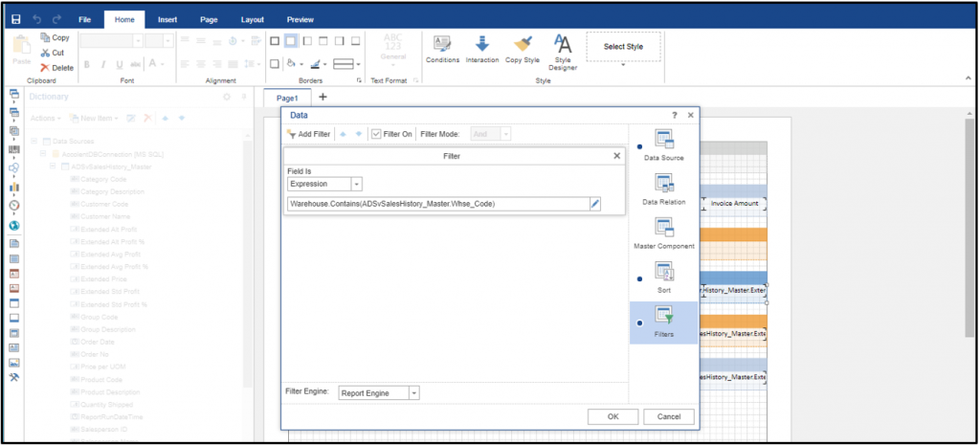Click the pencil icon to edit expression
This screenshot has width=980, height=445.
[x=595, y=204]
